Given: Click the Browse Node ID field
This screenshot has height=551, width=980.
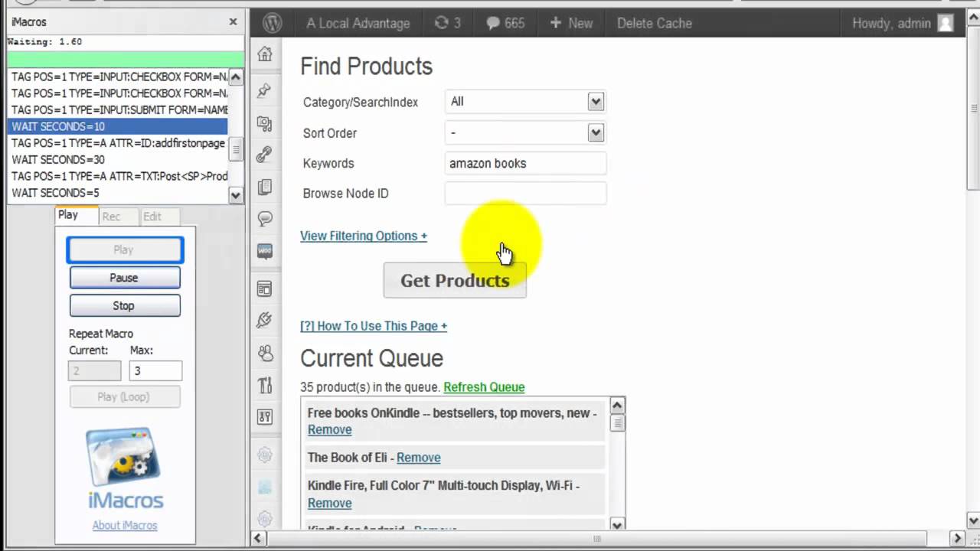Looking at the screenshot, I should (525, 193).
